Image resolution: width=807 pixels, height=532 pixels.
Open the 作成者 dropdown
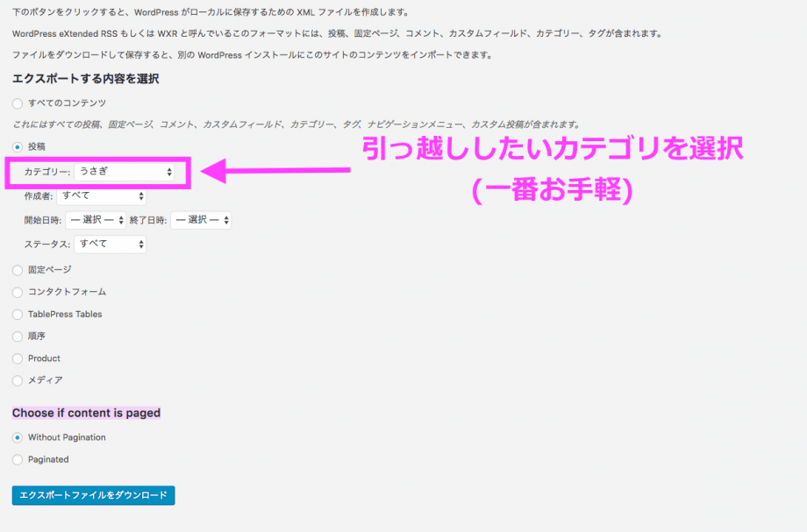point(101,196)
